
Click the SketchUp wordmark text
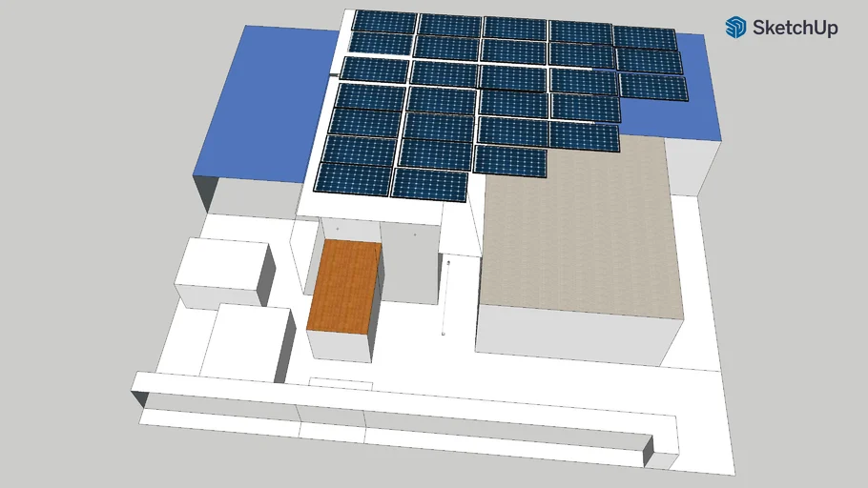coord(795,29)
